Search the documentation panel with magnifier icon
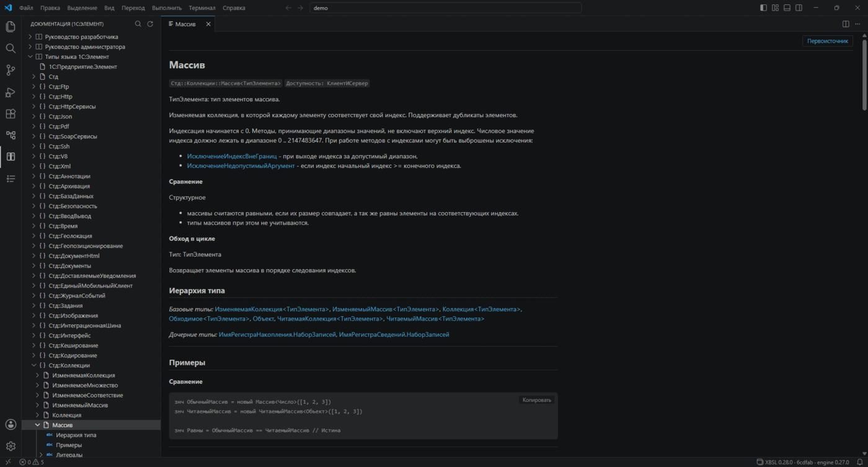Viewport: 868px width, 467px height. click(x=138, y=24)
